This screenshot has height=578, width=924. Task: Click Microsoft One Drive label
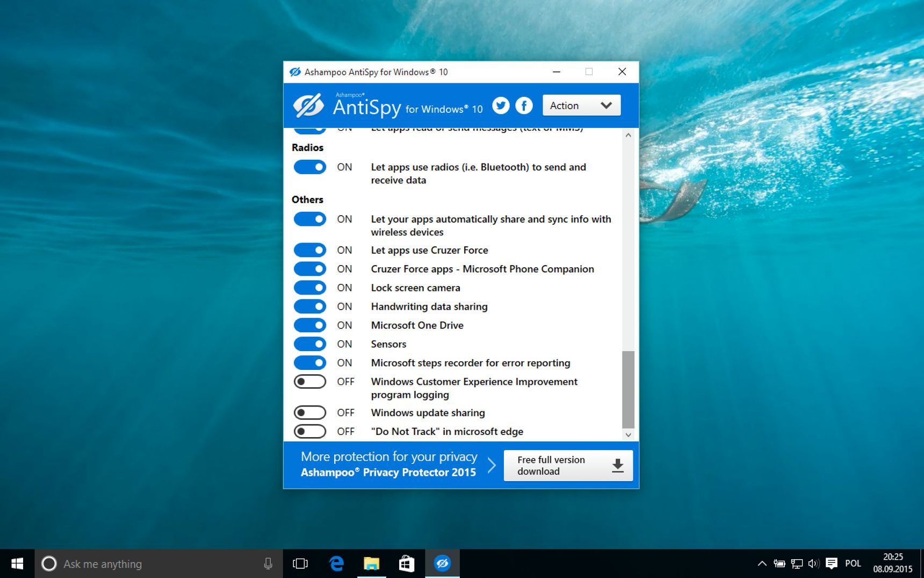417,325
